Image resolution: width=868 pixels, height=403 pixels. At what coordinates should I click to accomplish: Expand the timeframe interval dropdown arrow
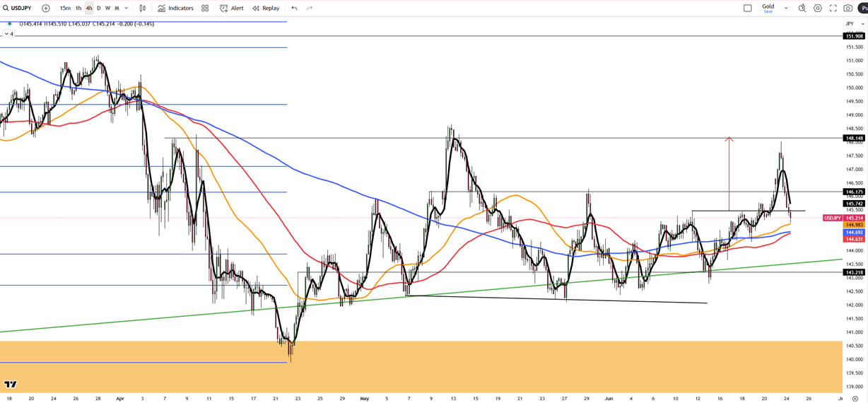pos(127,8)
